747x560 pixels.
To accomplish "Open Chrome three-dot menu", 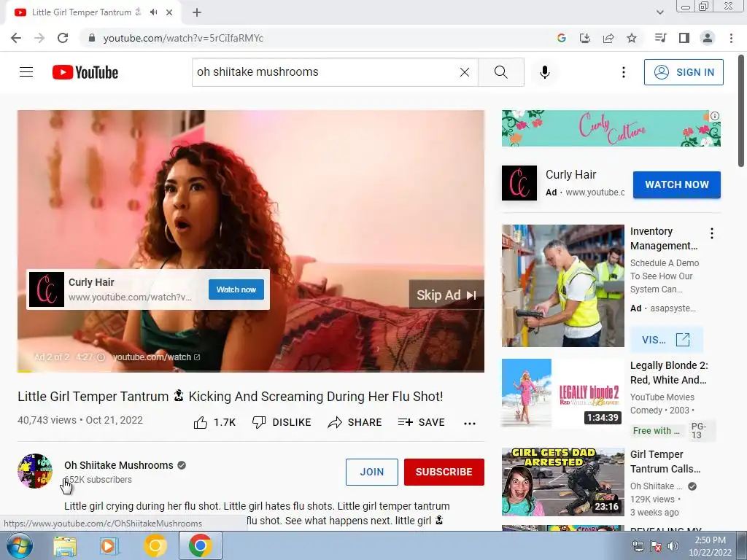I will (x=731, y=38).
